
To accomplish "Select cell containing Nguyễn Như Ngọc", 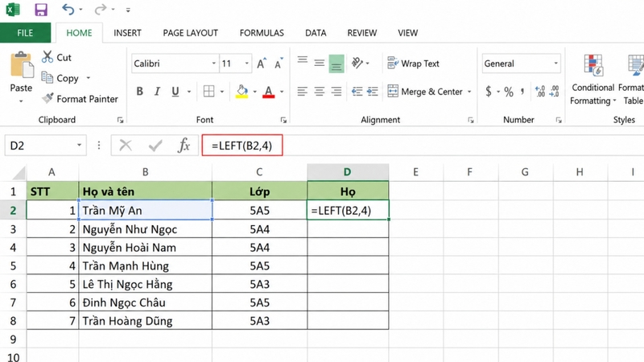I will [146, 229].
